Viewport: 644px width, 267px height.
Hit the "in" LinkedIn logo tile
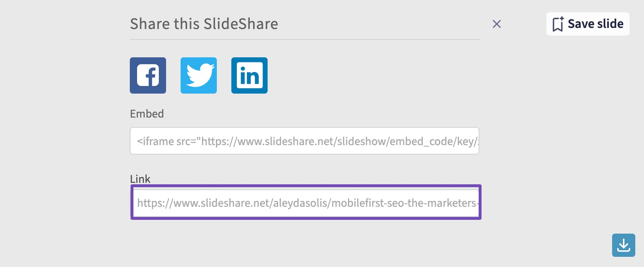pyautogui.click(x=249, y=75)
